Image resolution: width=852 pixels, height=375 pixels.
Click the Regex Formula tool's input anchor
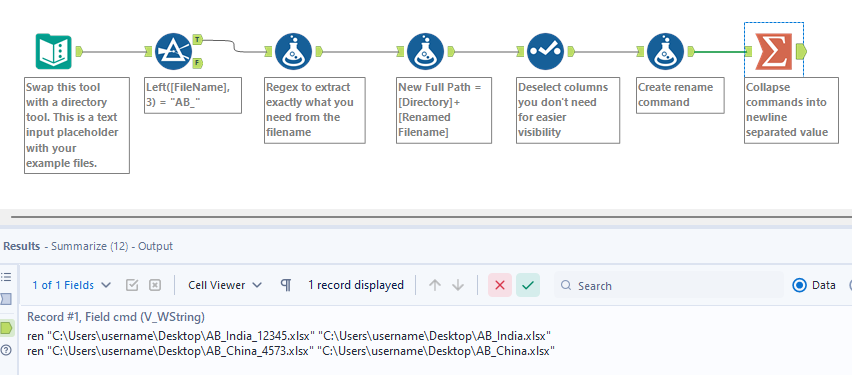(268, 52)
